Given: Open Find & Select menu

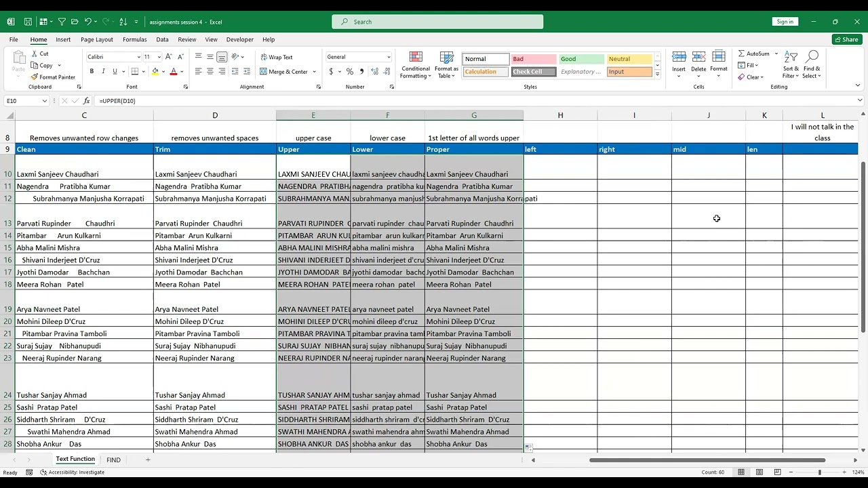Looking at the screenshot, I should [812, 65].
